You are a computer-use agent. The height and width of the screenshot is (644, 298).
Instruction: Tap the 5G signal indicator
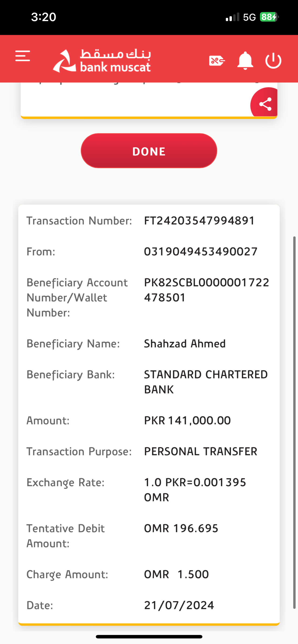249,17
